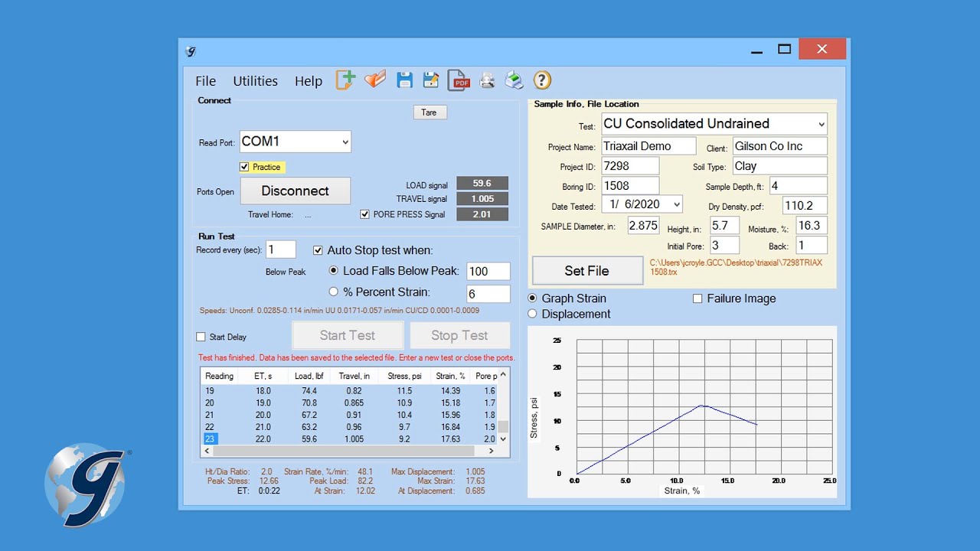Image resolution: width=980 pixels, height=551 pixels.
Task: Click the Disconnect button
Action: pyautogui.click(x=296, y=191)
